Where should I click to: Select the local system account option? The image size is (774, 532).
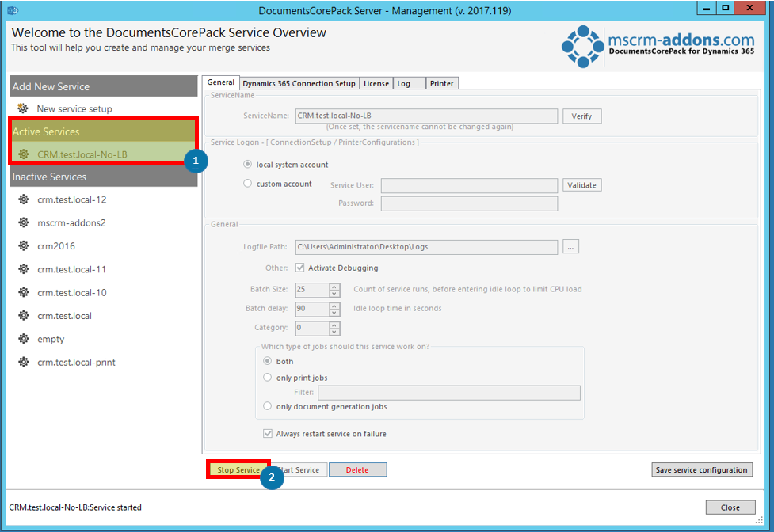pyautogui.click(x=247, y=164)
